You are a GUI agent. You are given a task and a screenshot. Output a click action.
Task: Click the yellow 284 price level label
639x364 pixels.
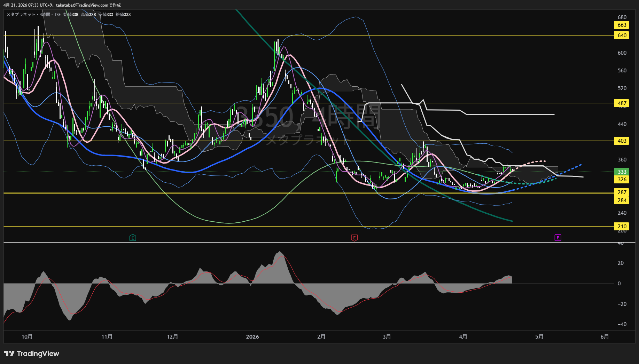point(622,200)
